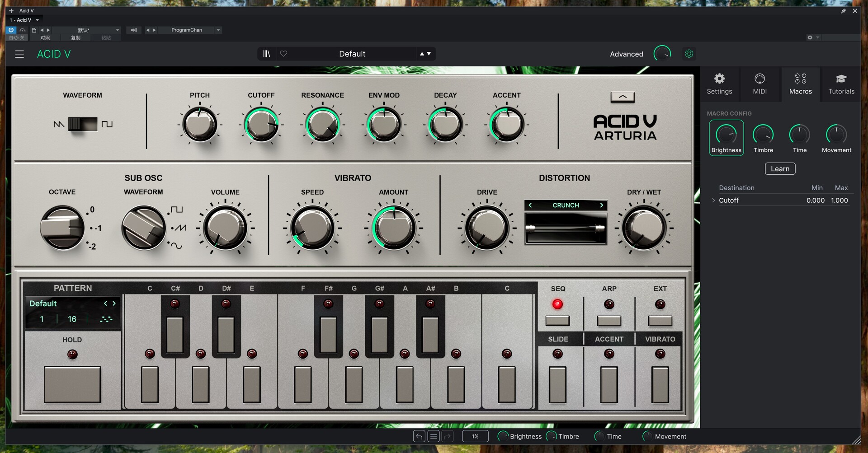Screen dimensions: 868x453
Task: Favorite the Default preset with heart icon
Action: 283,54
